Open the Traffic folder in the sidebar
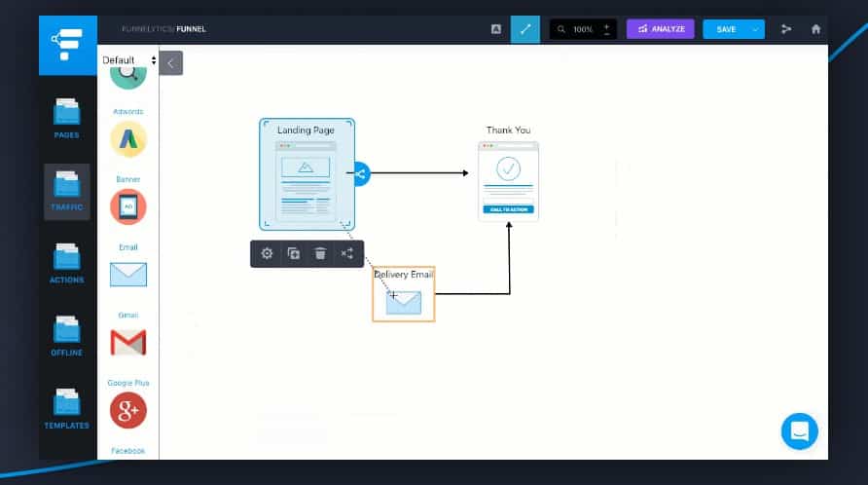868x485 pixels. pyautogui.click(x=67, y=191)
